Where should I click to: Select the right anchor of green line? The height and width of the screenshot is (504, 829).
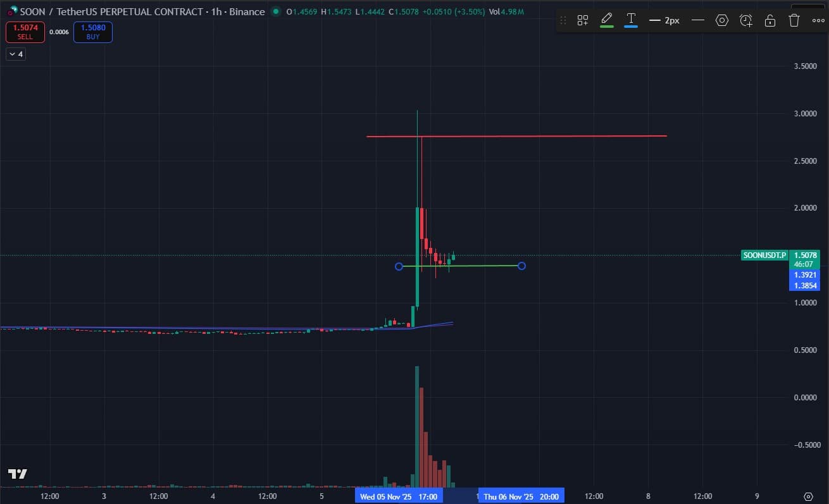pyautogui.click(x=521, y=266)
